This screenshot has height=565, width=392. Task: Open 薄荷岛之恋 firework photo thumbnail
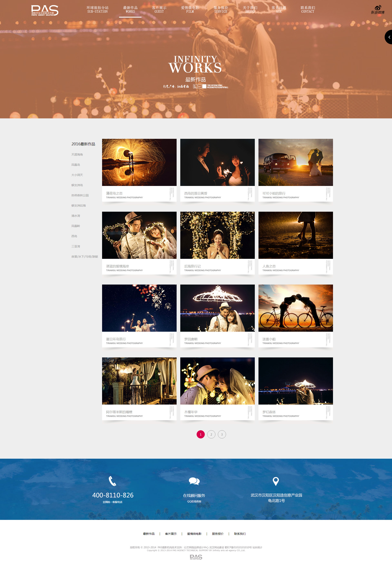(139, 162)
